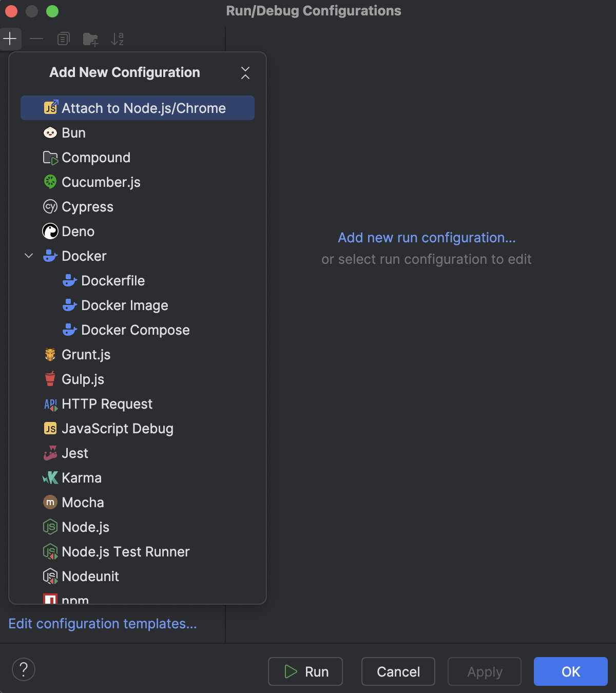Click the new folder icon in the toolbar
Viewport: 616px width, 693px height.
90,39
